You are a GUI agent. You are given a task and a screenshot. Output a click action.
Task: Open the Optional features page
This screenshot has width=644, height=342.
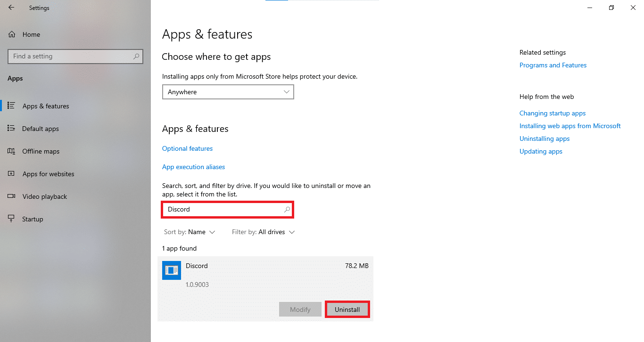[187, 148]
